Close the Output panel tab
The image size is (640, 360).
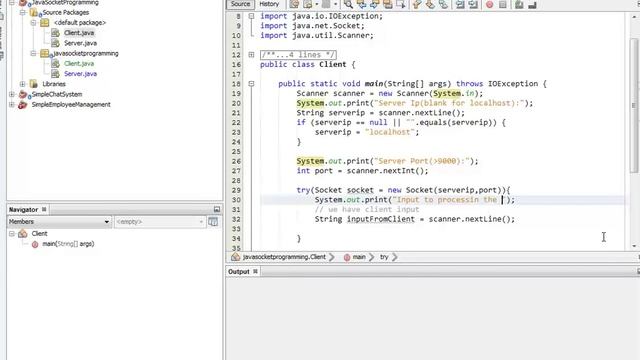(255, 271)
